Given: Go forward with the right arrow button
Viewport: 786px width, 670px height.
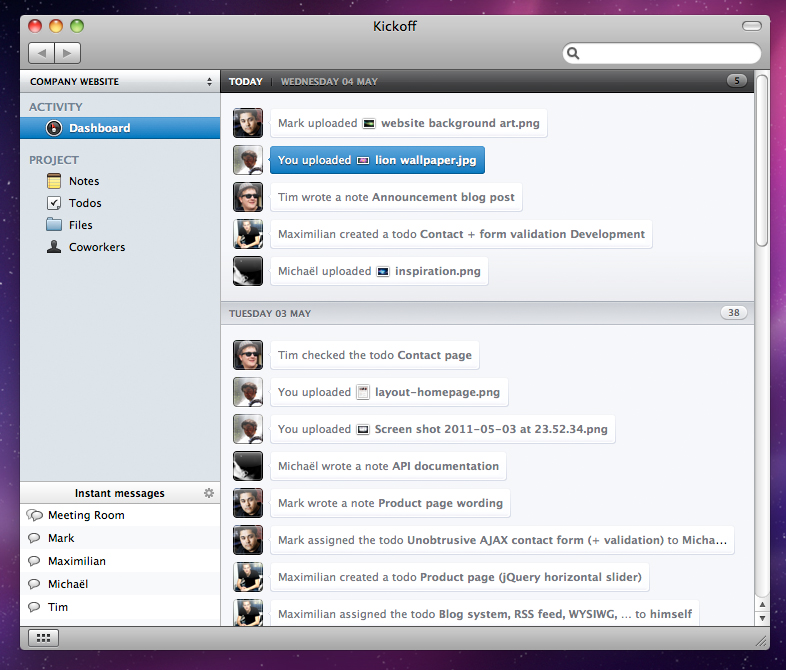Looking at the screenshot, I should 68,53.
